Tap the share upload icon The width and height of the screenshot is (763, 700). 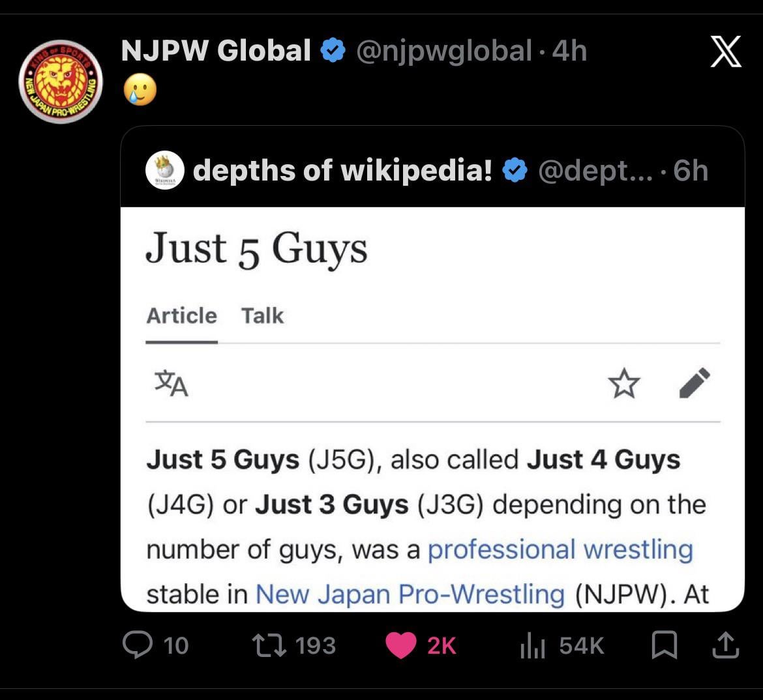[x=725, y=645]
